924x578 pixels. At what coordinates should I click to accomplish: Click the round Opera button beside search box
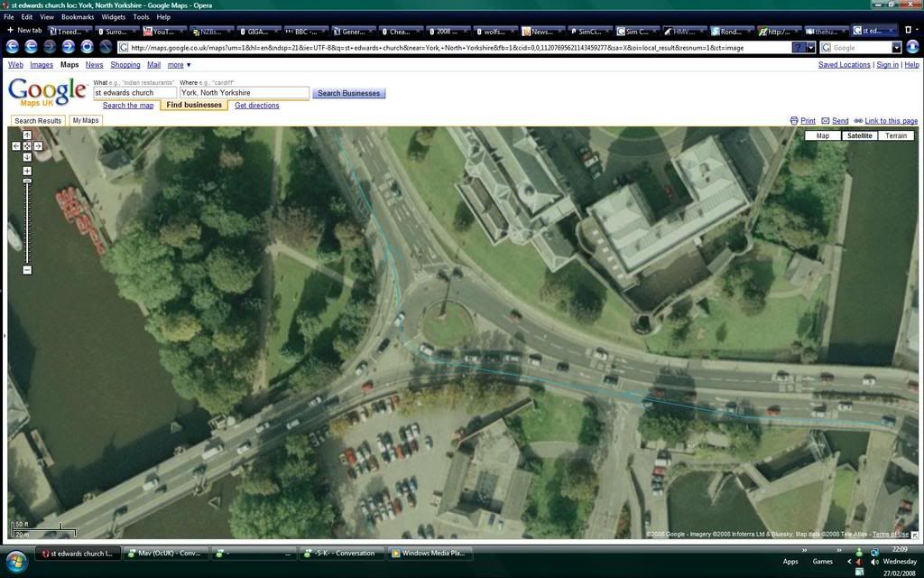point(912,47)
